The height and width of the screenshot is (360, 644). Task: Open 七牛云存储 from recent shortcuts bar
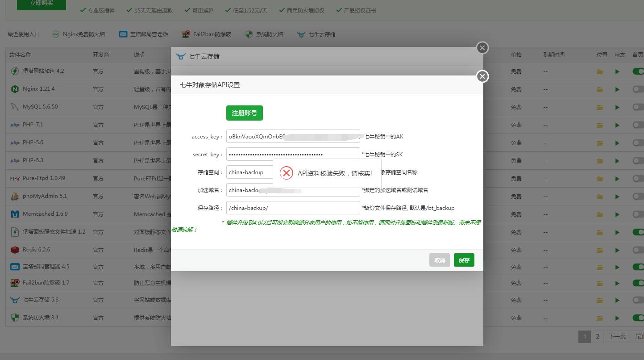(316, 34)
